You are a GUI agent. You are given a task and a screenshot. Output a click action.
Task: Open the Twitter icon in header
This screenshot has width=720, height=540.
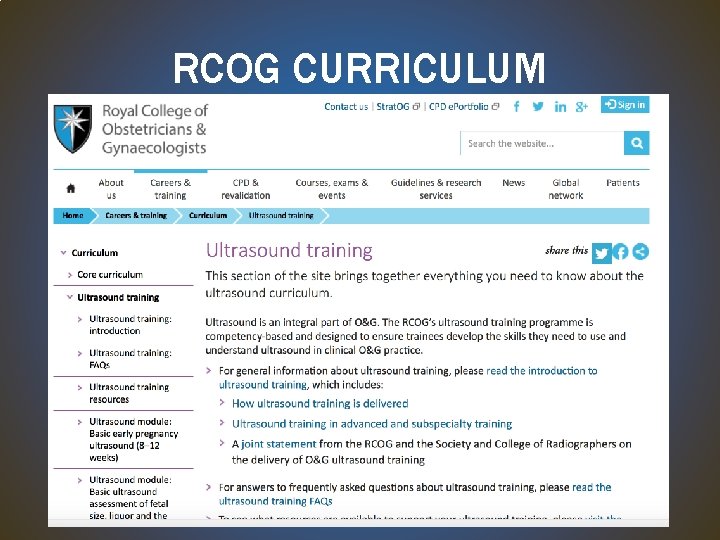point(538,107)
